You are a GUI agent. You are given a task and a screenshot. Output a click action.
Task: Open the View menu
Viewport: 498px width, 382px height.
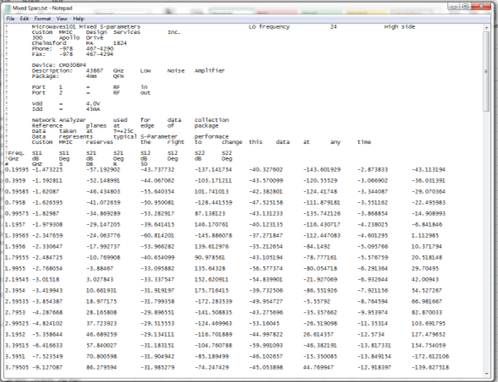(62, 19)
